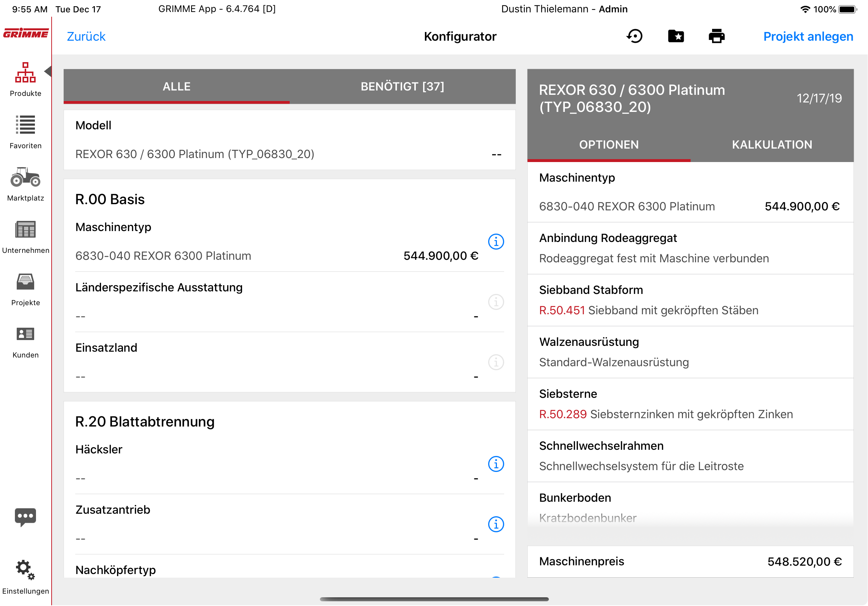Click Projekt anlegen button
The image size is (868, 606).
click(808, 36)
